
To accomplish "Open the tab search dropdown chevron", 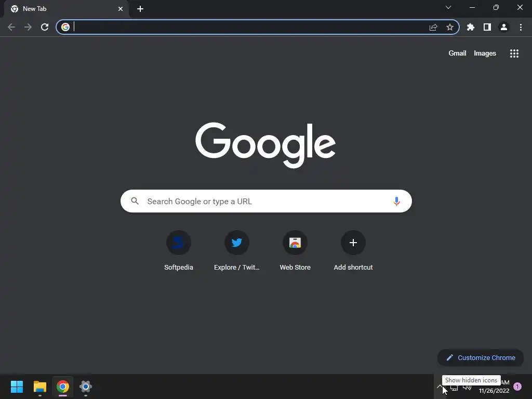I will [448, 7].
